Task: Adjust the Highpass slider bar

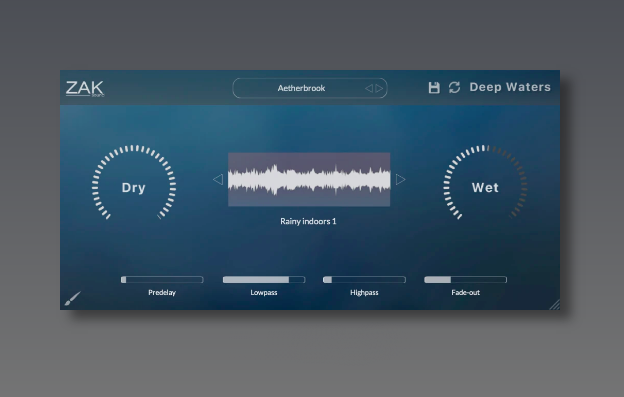Action: point(364,280)
